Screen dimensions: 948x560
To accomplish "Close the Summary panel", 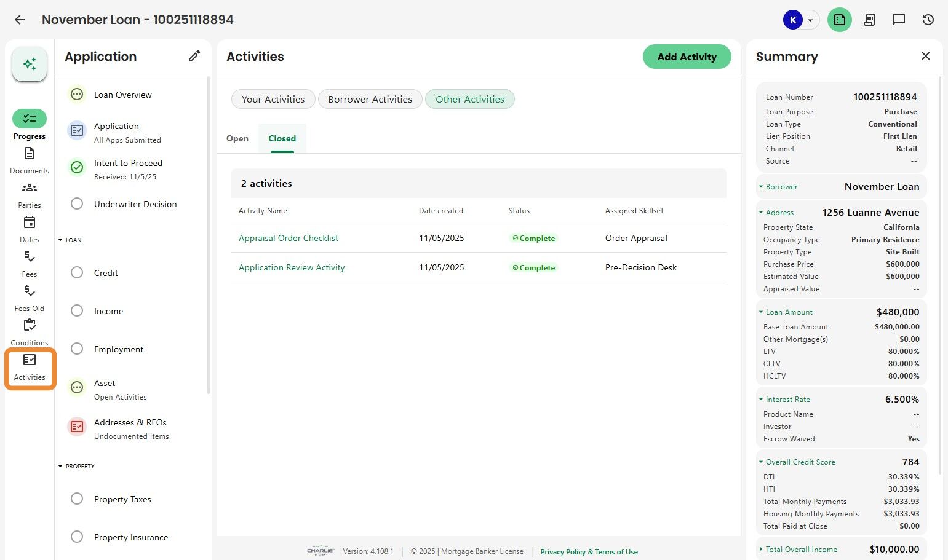I will (x=926, y=57).
